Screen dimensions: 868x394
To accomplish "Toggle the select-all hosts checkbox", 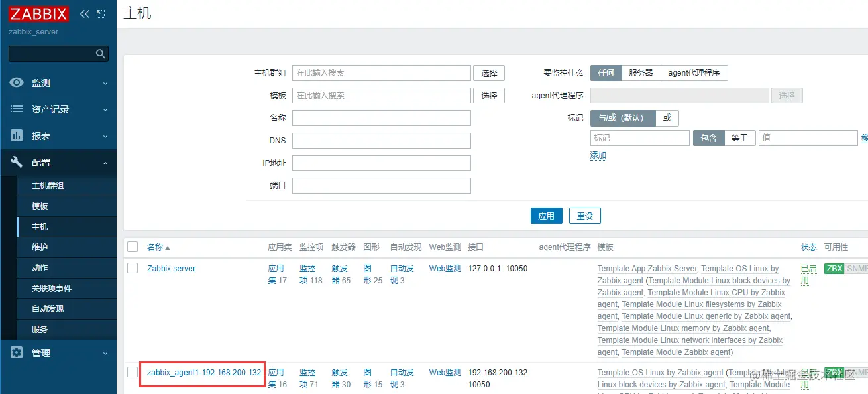I will pos(133,247).
